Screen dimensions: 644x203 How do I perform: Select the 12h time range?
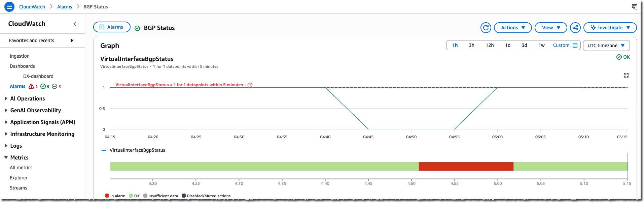coord(490,45)
